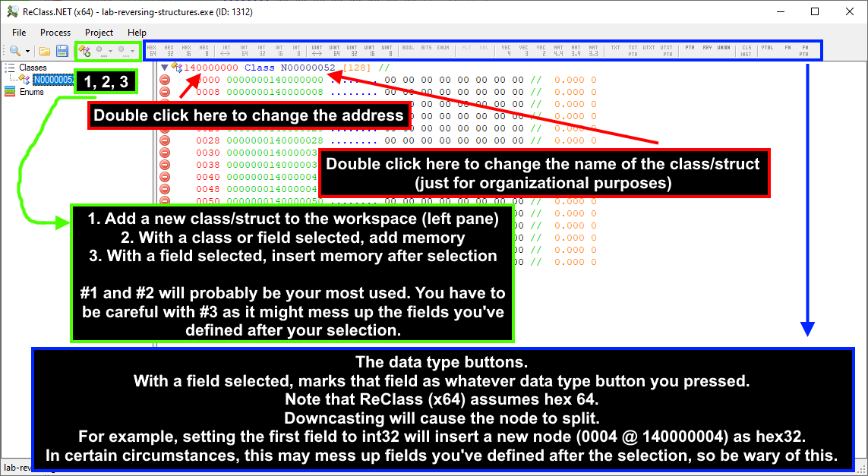
Task: Select the HEX 32 data type button
Action: [169, 51]
